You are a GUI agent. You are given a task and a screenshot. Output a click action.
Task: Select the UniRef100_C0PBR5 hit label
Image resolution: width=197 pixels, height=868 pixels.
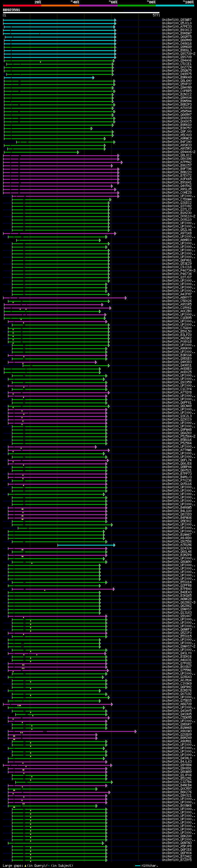pyautogui.click(x=177, y=91)
